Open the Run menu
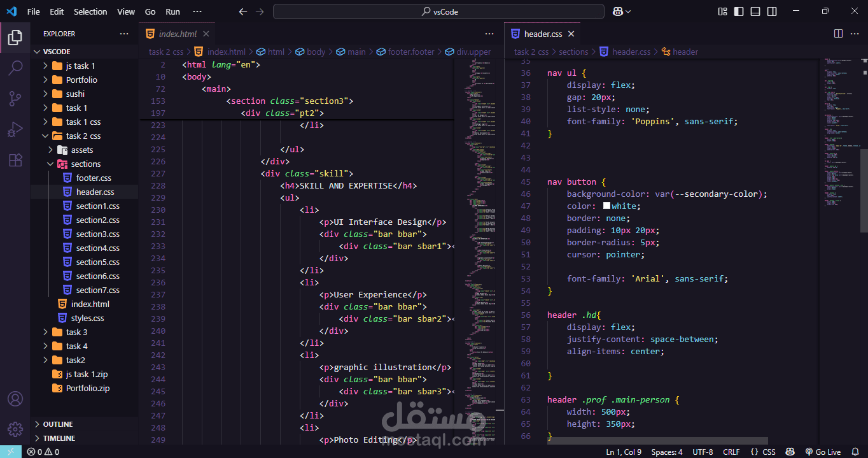This screenshot has width=868, height=458. click(172, 11)
